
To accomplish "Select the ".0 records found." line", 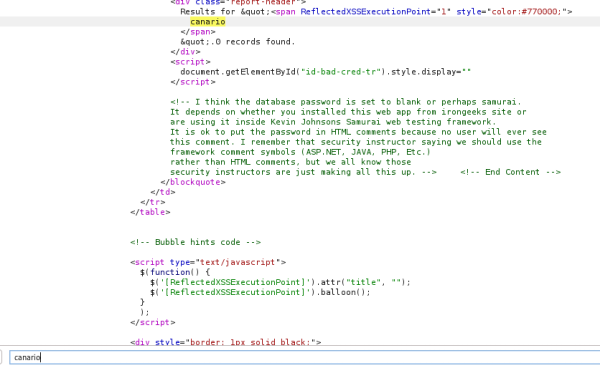I will 238,42.
